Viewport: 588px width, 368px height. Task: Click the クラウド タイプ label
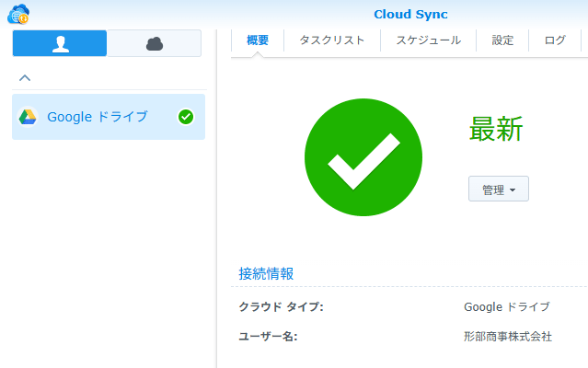[x=281, y=307]
